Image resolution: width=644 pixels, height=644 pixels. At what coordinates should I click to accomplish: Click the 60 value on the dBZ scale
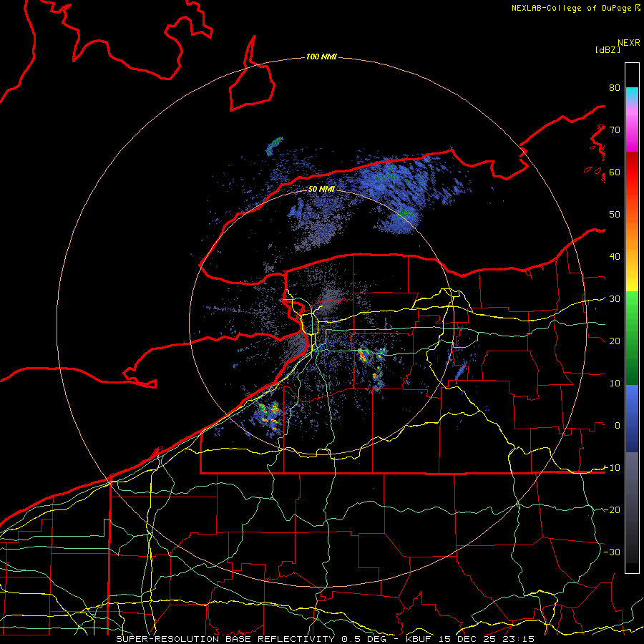pos(615,172)
